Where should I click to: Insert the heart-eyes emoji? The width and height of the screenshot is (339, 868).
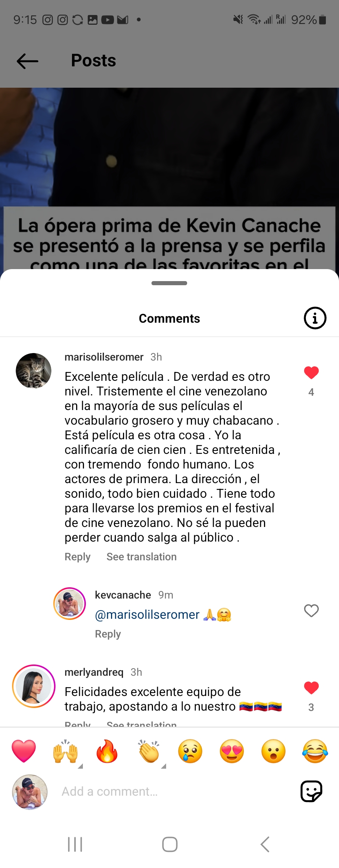[232, 751]
